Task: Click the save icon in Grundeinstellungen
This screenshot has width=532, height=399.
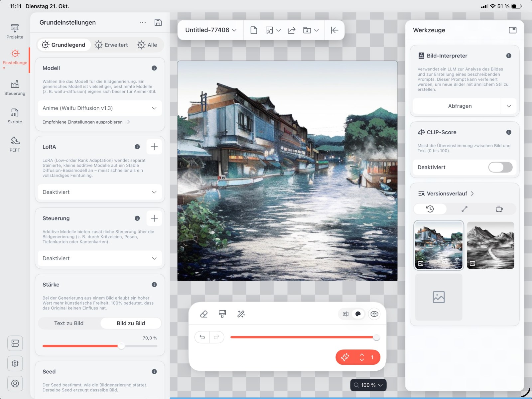Action: pos(158,22)
